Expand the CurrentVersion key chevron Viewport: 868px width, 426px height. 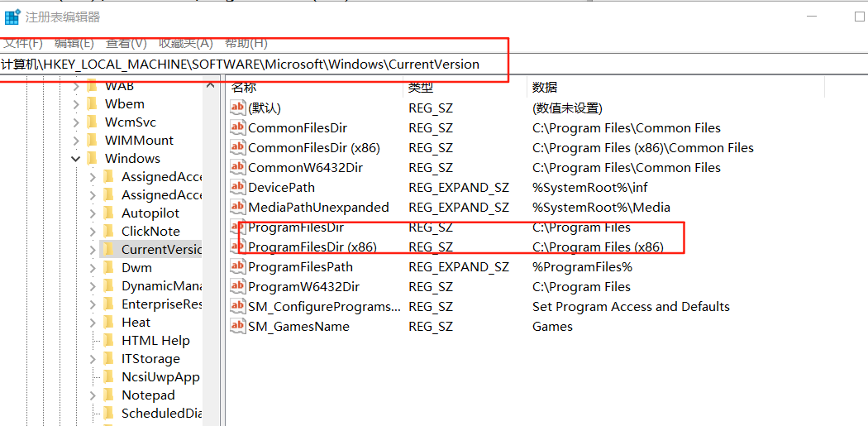(93, 250)
